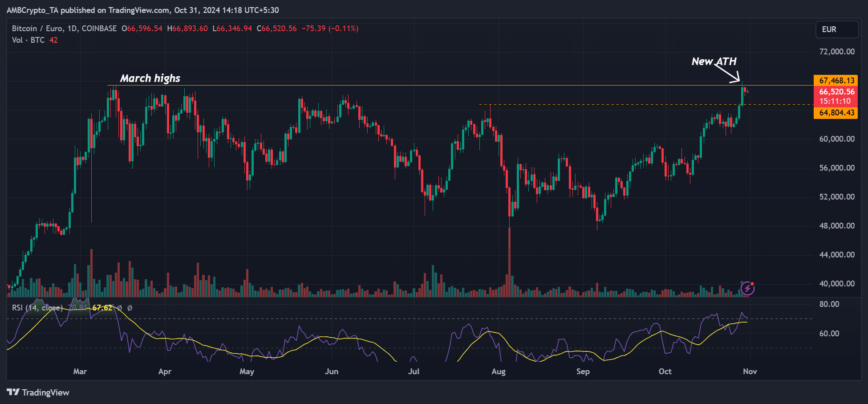Click the Apr label on time axis
The height and width of the screenshot is (404, 868).
point(165,371)
